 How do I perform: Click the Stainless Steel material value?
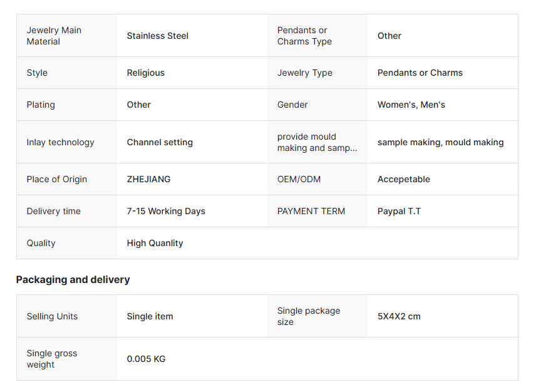click(157, 36)
